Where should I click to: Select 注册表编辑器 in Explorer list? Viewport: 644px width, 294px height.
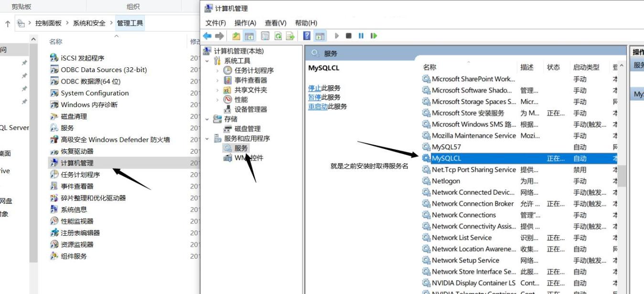click(80, 233)
